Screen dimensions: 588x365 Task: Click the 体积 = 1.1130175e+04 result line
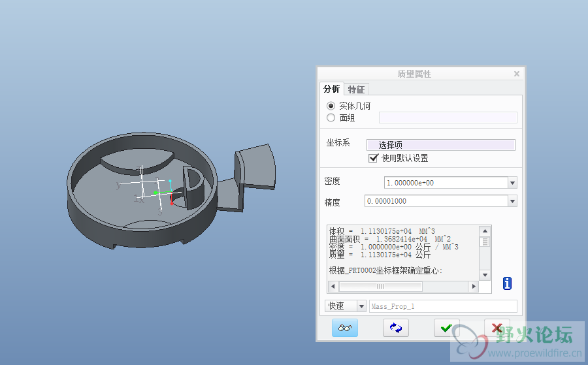coord(382,231)
